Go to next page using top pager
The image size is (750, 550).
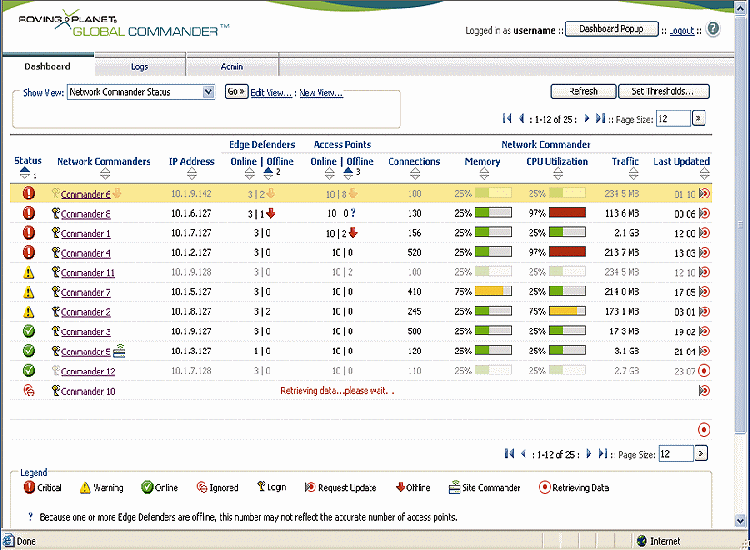(x=587, y=118)
